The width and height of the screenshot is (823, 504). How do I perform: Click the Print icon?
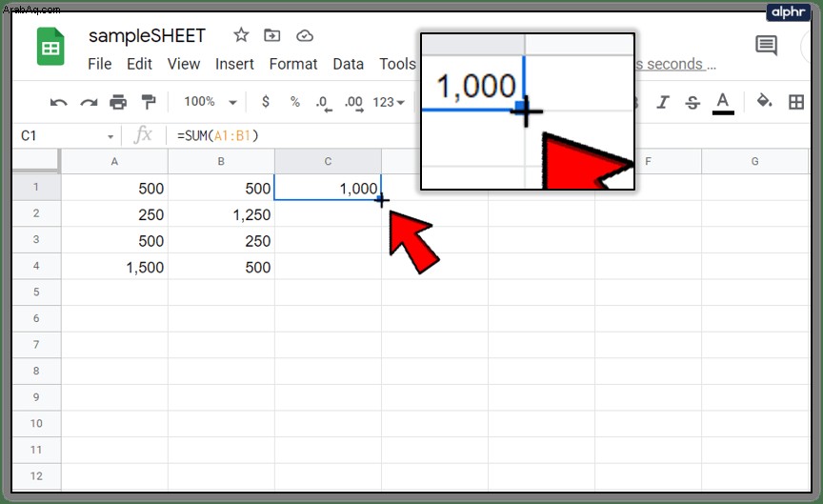[x=118, y=102]
